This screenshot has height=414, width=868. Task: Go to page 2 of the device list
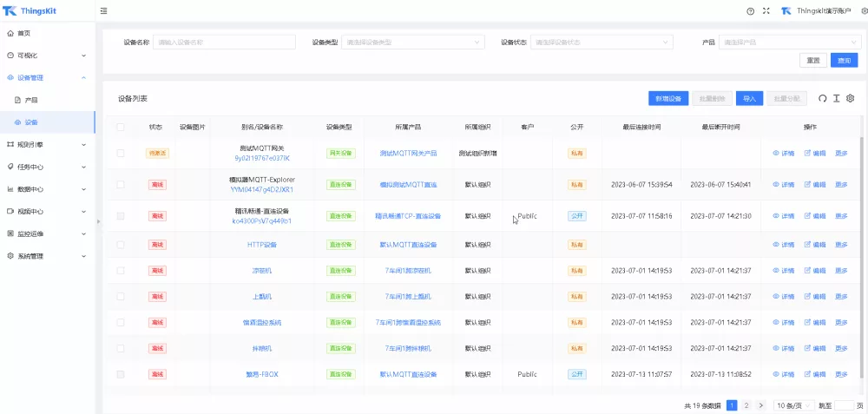746,405
